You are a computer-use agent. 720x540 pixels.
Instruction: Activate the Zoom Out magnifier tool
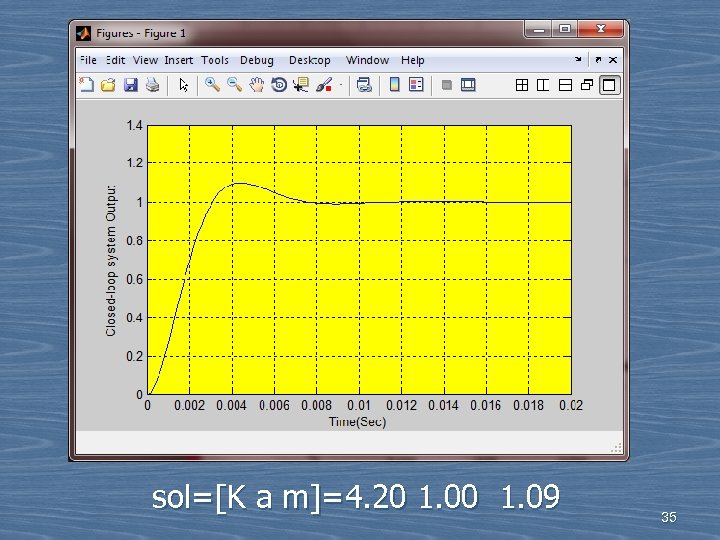pos(235,84)
